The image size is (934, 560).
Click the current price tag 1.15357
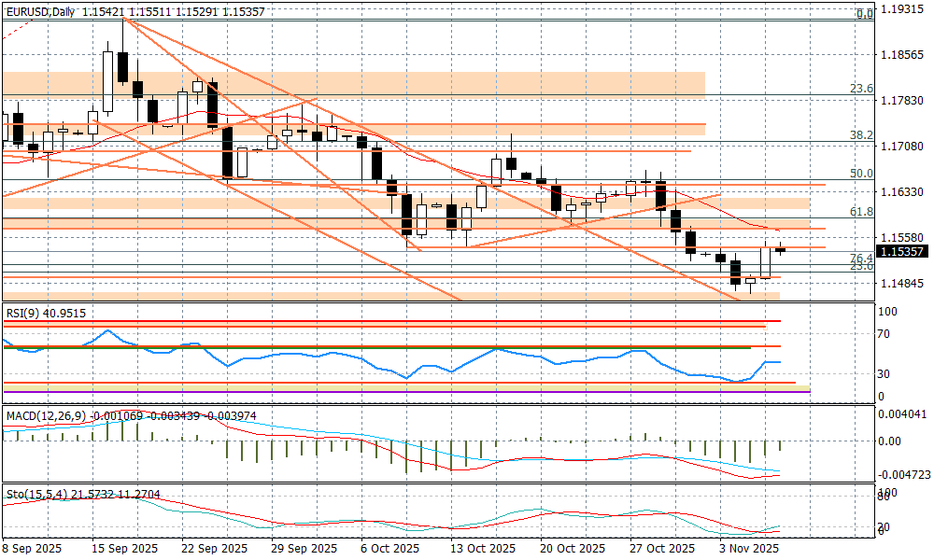(x=902, y=251)
